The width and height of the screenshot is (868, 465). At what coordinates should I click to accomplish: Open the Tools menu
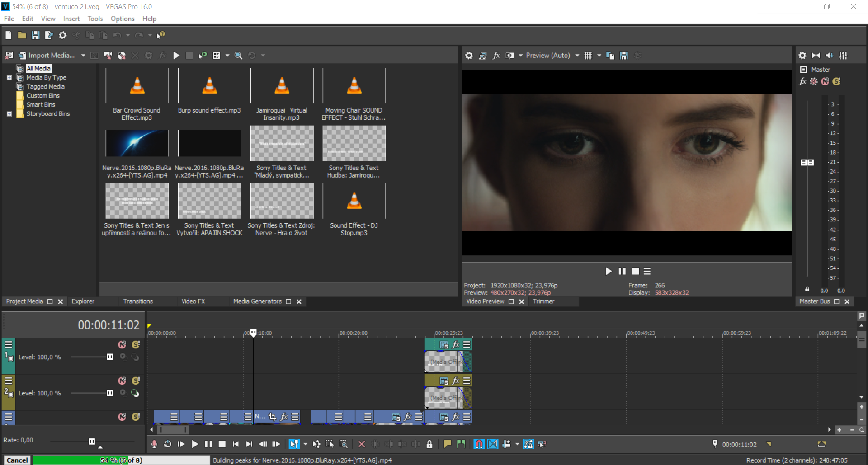tap(95, 19)
